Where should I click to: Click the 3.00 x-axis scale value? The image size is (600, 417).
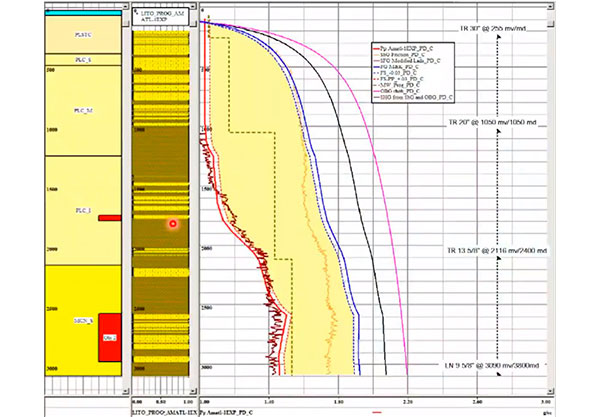[546, 402]
